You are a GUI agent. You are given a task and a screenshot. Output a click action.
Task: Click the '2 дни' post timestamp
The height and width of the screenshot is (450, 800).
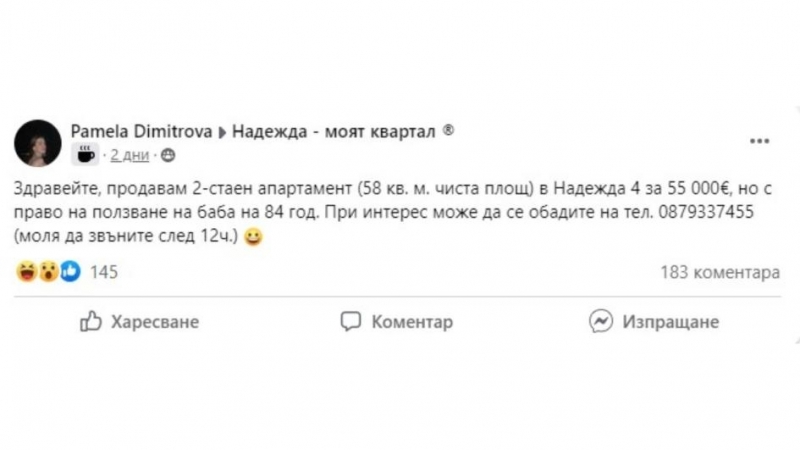point(129,155)
